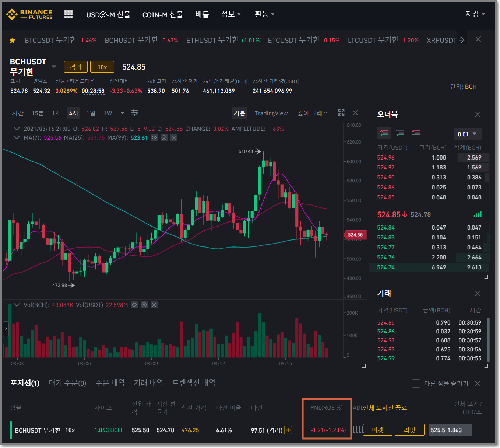The height and width of the screenshot is (448, 500).
Task: Close the chart panel
Action: coord(355,113)
